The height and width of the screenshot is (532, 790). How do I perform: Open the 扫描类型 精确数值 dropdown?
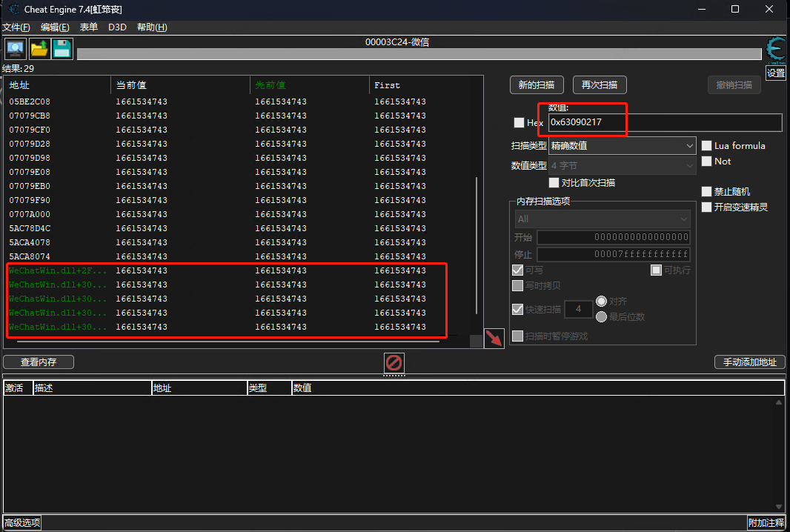pos(623,145)
